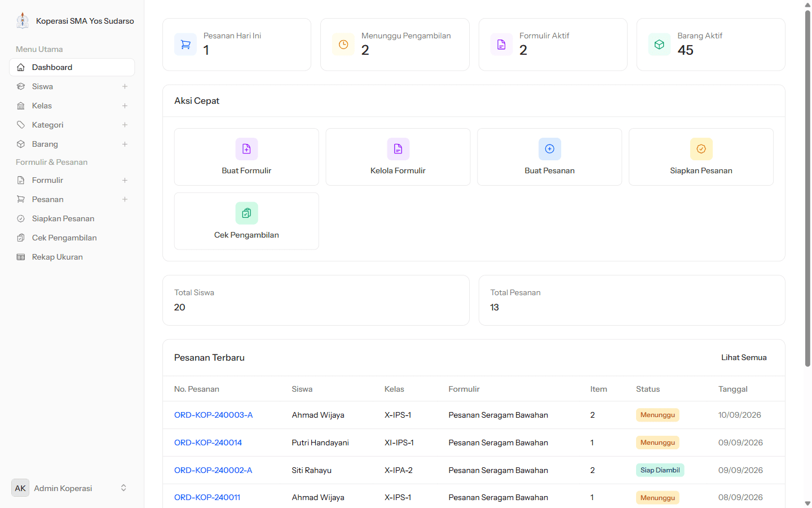Click the Pesanan Hari Ini cart icon
The width and height of the screenshot is (812, 508).
pyautogui.click(x=186, y=45)
